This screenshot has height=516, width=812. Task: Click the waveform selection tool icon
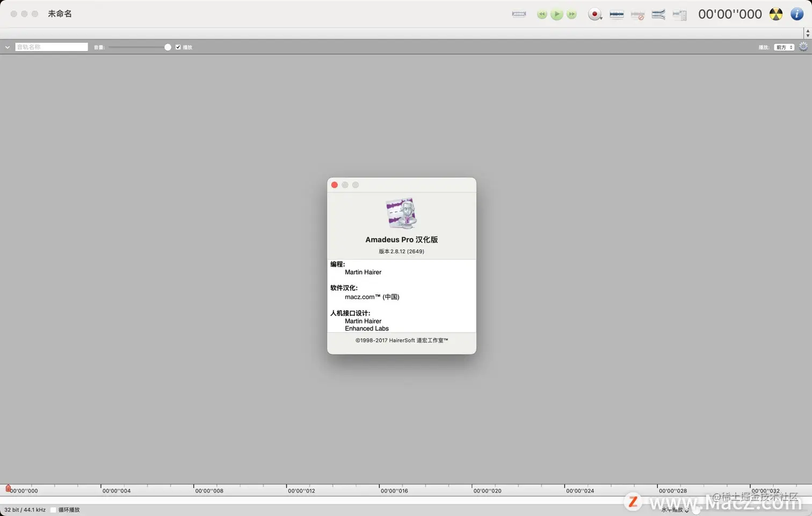519,14
